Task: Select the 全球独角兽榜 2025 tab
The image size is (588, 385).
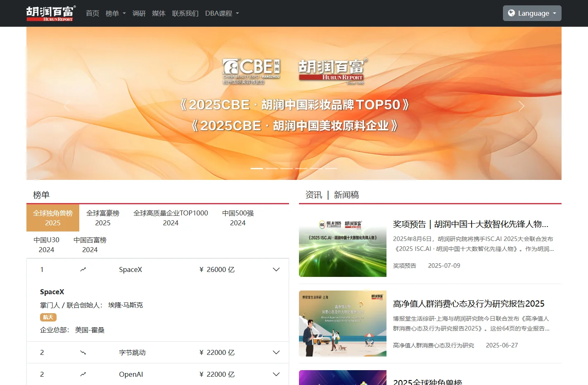Action: coord(53,218)
